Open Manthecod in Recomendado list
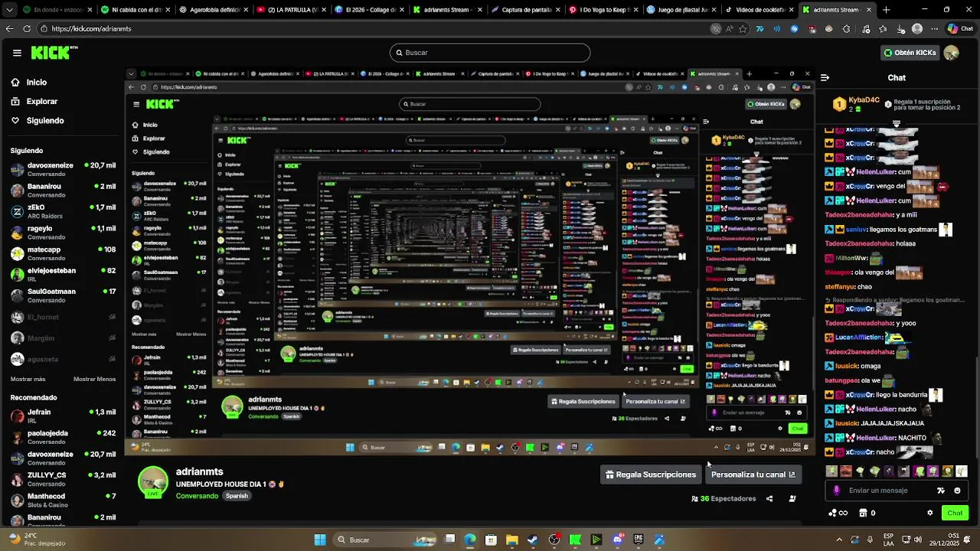Viewport: 980px width, 551px height. [63, 500]
